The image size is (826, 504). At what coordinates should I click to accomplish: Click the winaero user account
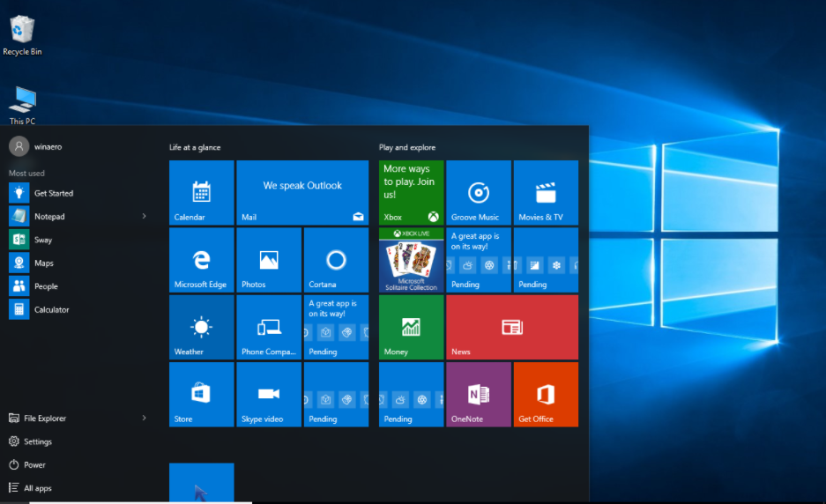coord(36,146)
